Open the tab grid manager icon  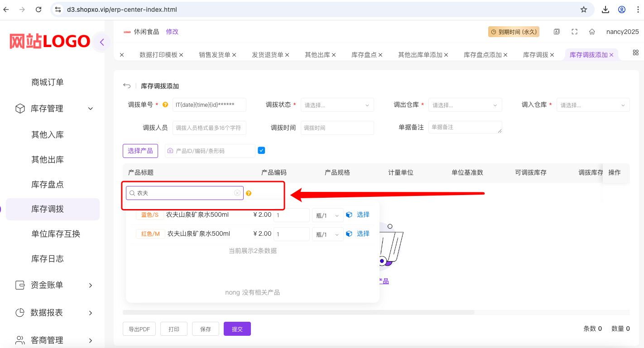[x=635, y=52]
